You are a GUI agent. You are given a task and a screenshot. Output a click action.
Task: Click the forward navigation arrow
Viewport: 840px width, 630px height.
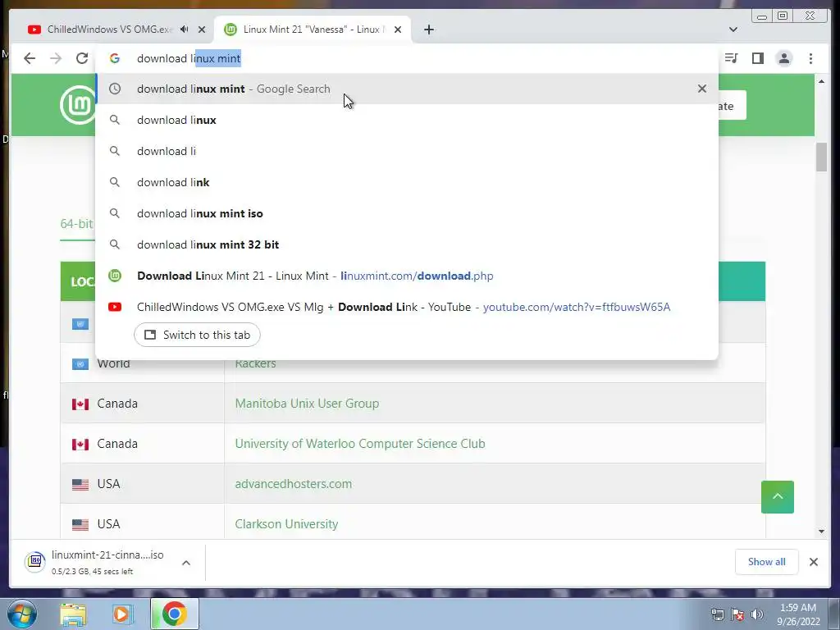(x=56, y=58)
